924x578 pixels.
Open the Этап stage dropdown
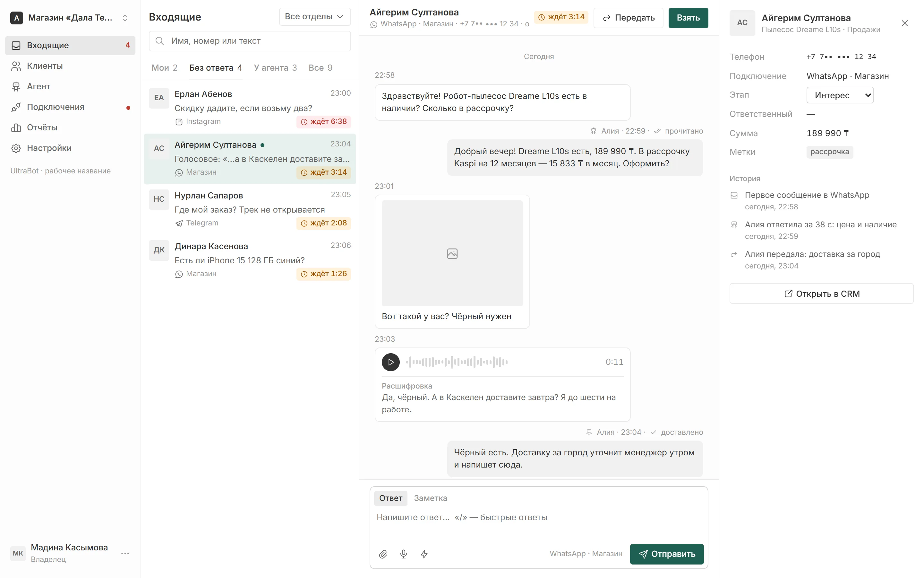click(x=840, y=95)
